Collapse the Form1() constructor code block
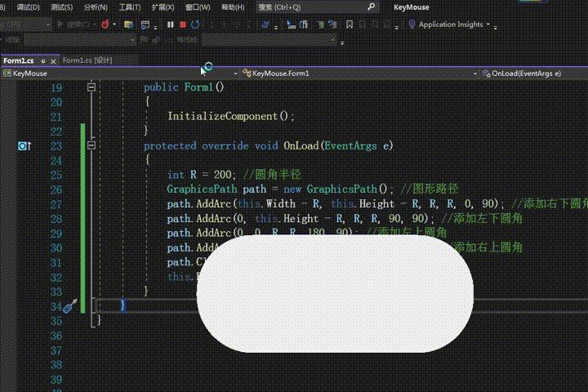 pyautogui.click(x=91, y=87)
